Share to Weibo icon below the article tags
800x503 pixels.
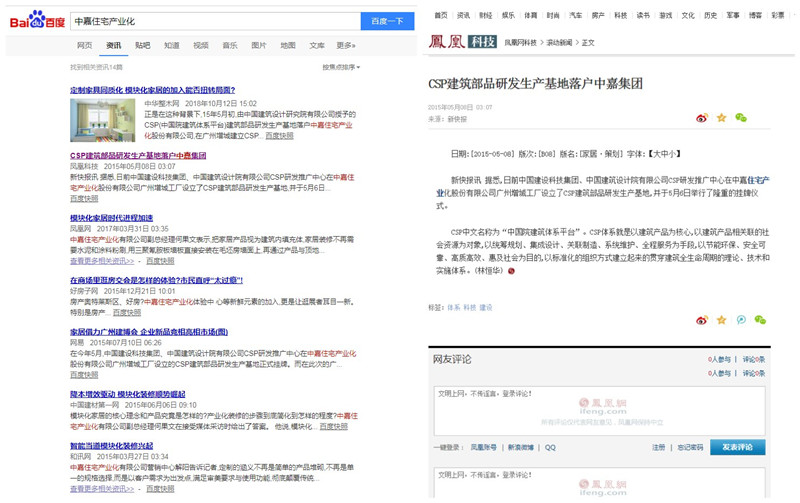(x=702, y=320)
